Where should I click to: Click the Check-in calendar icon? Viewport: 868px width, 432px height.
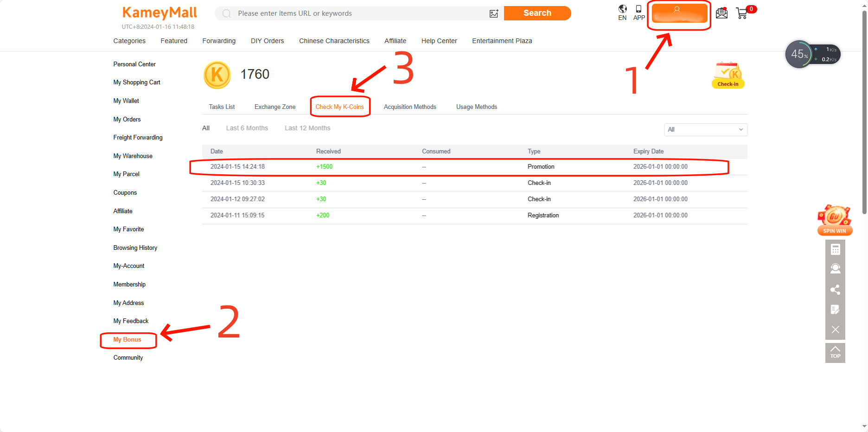coord(728,75)
